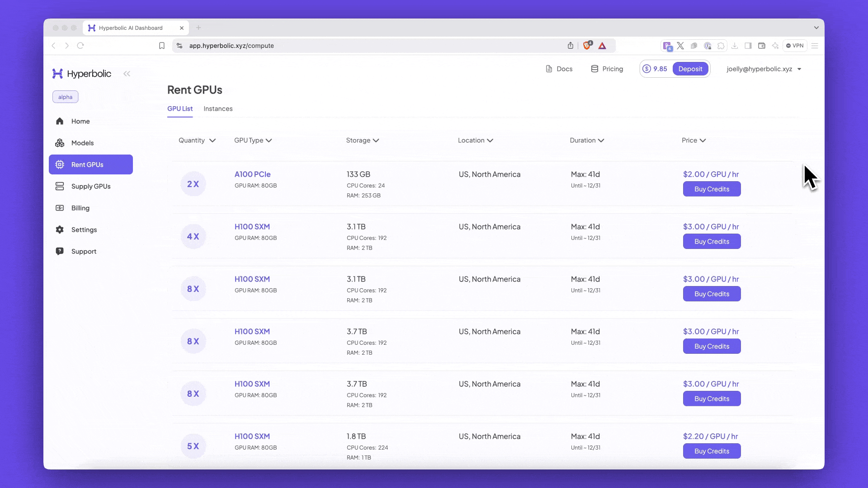Reload the page in browser toolbar
This screenshot has width=868, height=488.
point(80,46)
